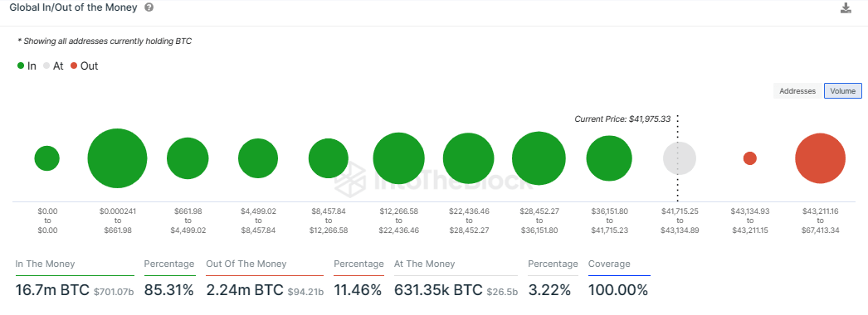Toggle the green In legend item
Screen dimensions: 868x315
coord(27,65)
